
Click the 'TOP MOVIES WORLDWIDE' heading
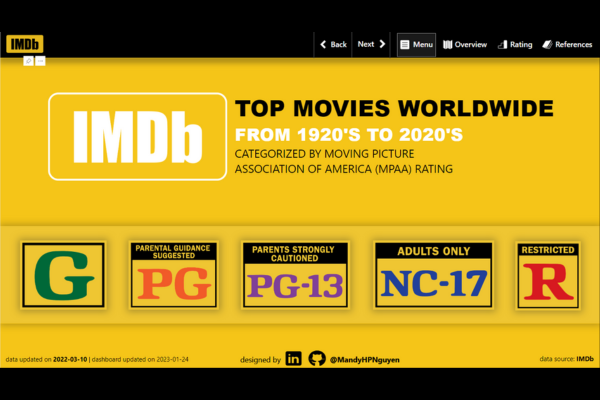pyautogui.click(x=394, y=108)
